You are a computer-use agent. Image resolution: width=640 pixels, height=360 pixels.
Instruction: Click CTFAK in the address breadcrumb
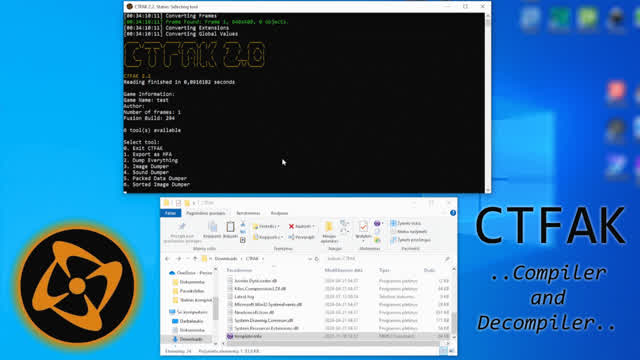[252, 259]
